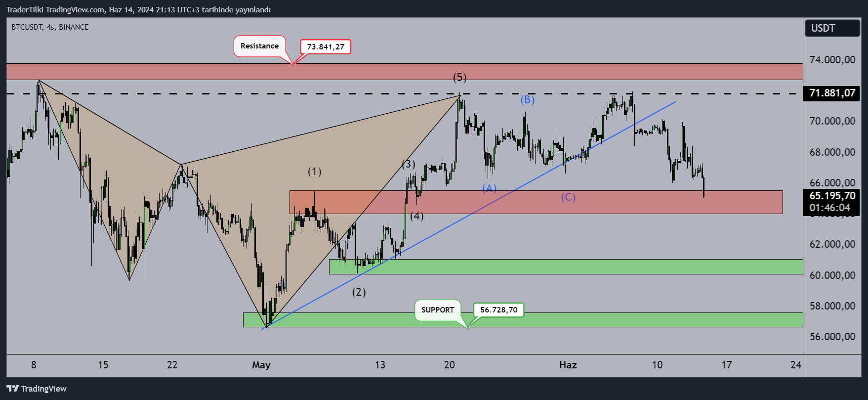Screen dimensions: 868x400
Task: Click the purple wave label (C)
Action: click(x=568, y=197)
